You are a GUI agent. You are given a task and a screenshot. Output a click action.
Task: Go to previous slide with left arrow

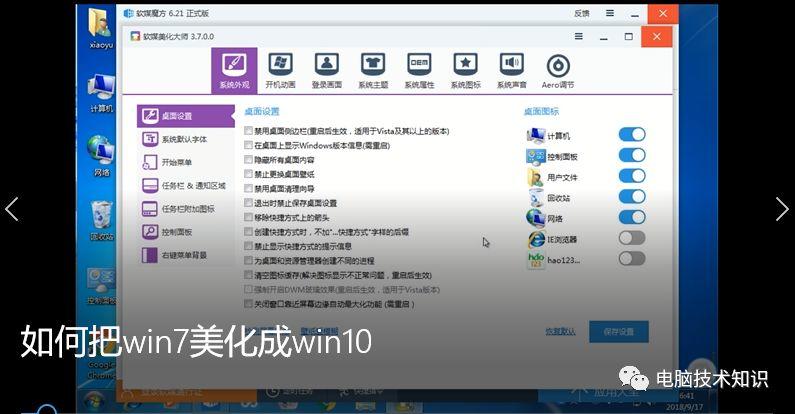click(12, 209)
